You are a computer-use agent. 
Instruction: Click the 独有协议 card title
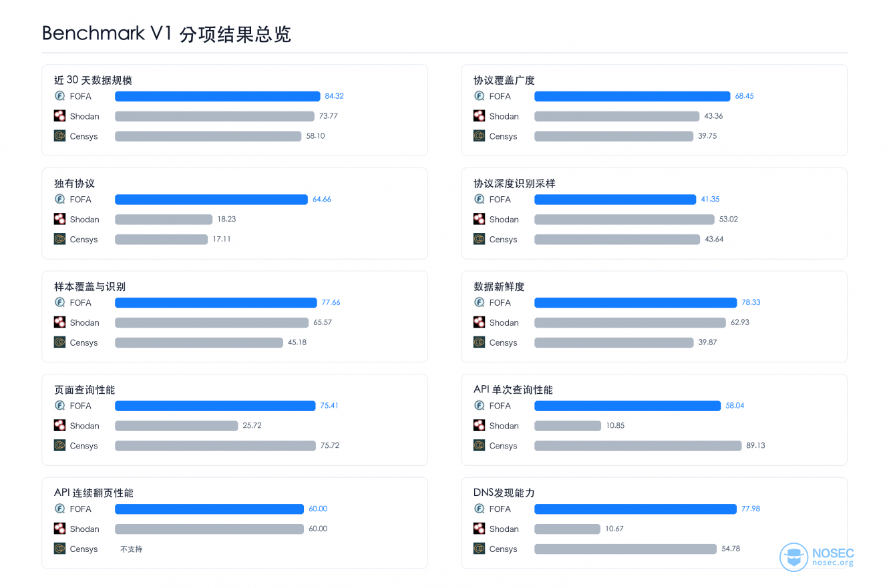(74, 184)
